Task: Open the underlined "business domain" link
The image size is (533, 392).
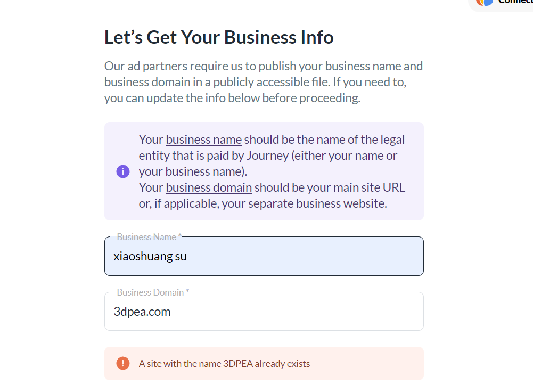Action: click(x=209, y=187)
